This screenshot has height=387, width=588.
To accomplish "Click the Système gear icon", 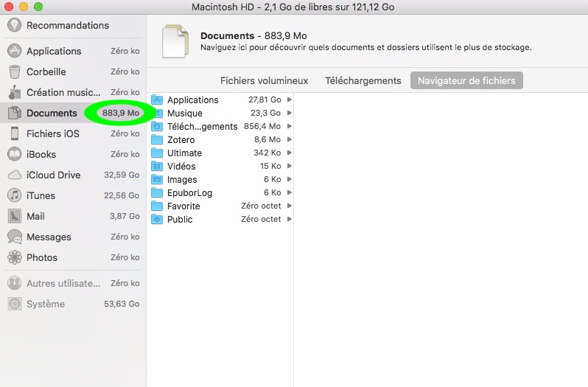I will click(14, 304).
